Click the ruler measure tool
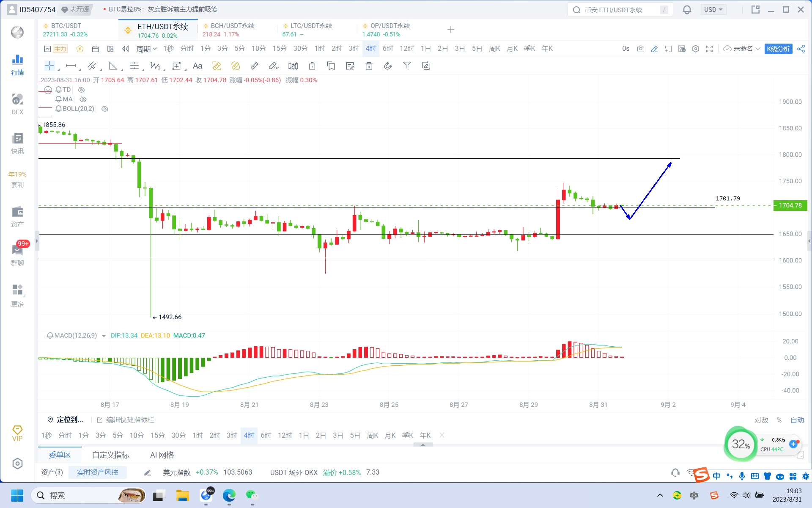812x508 pixels. (x=254, y=66)
